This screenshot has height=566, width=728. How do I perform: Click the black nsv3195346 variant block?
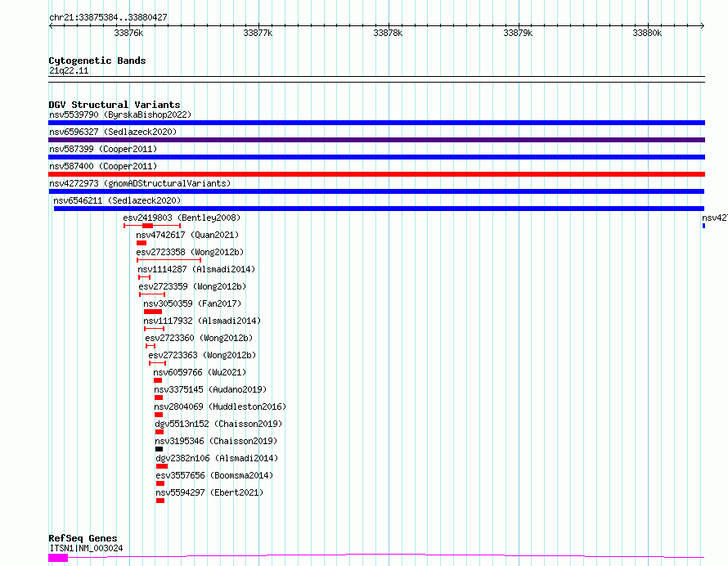click(159, 450)
